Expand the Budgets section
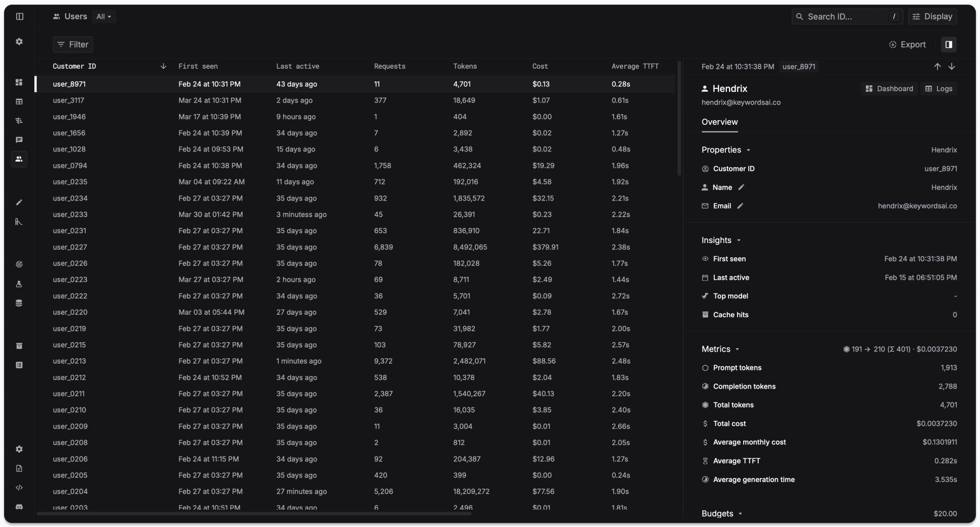This screenshot has height=527, width=980. [741, 513]
